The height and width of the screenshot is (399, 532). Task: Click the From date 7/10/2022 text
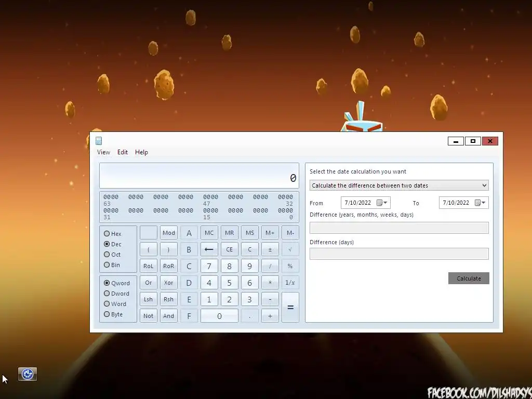pyautogui.click(x=357, y=203)
